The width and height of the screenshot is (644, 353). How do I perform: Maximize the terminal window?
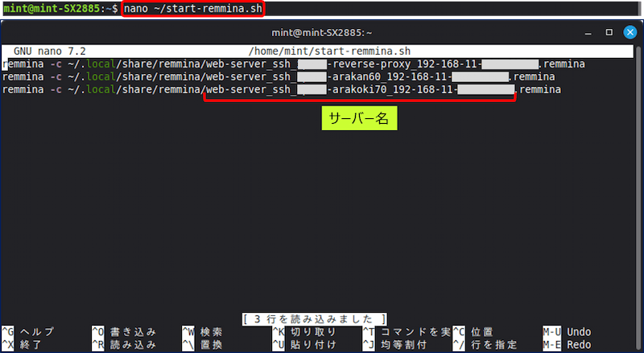(609, 32)
